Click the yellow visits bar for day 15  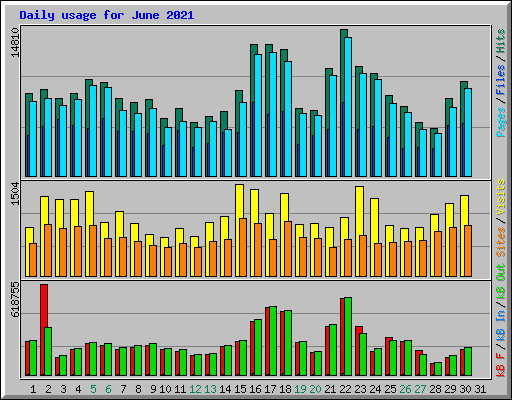click(x=239, y=201)
